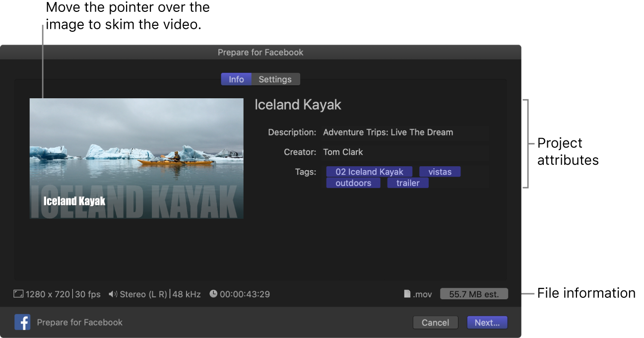Select the 02 Iceland Kayak tag

coord(370,172)
